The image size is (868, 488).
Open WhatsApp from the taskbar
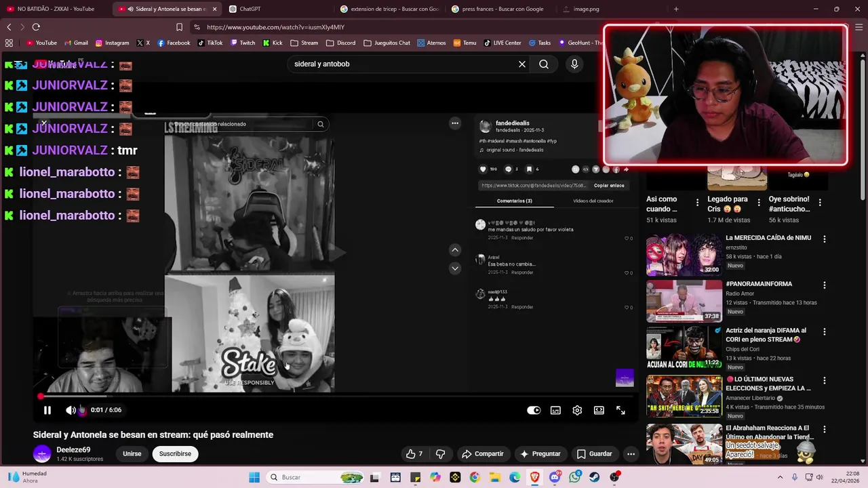pos(575,477)
